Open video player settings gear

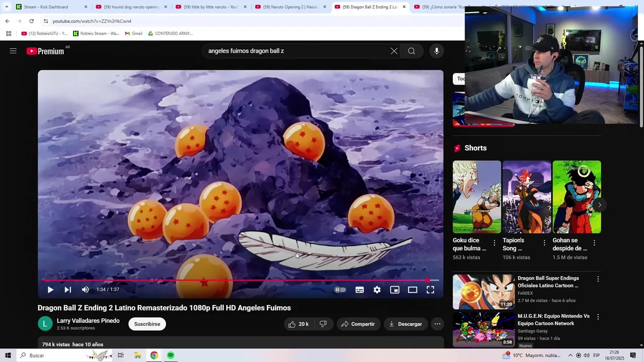tap(377, 290)
